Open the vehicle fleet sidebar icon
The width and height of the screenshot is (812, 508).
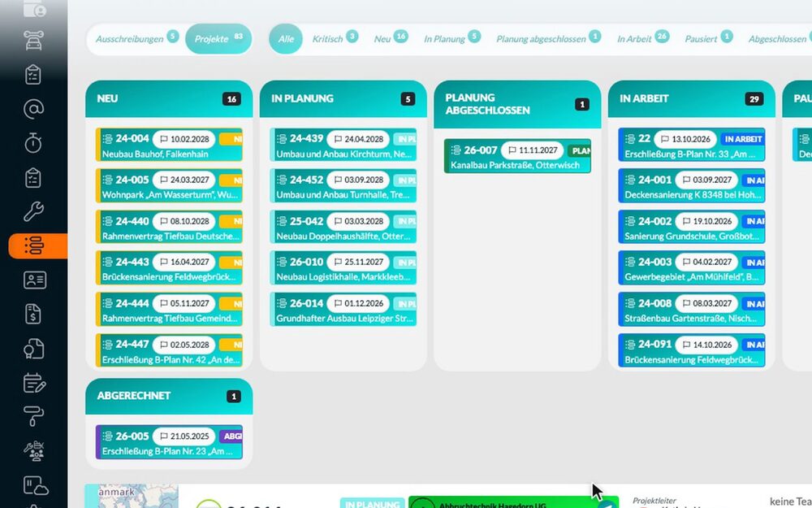coord(33,41)
